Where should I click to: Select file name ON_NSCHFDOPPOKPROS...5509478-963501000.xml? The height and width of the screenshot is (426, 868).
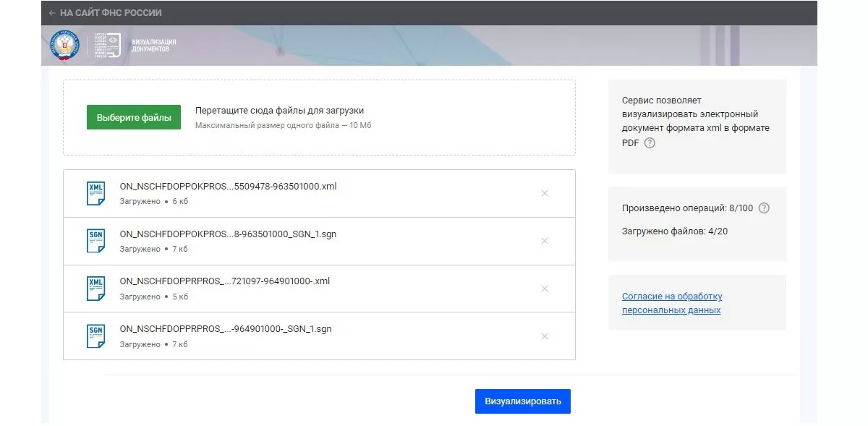point(228,186)
